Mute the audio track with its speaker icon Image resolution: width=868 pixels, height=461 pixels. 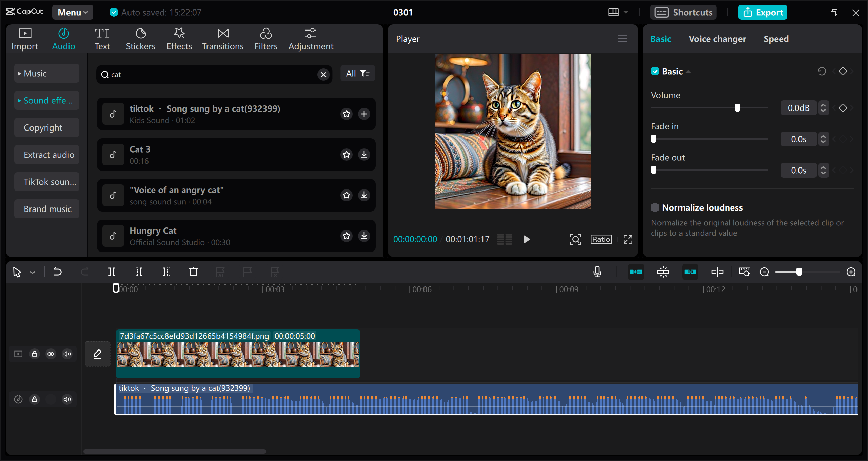pyautogui.click(x=67, y=399)
